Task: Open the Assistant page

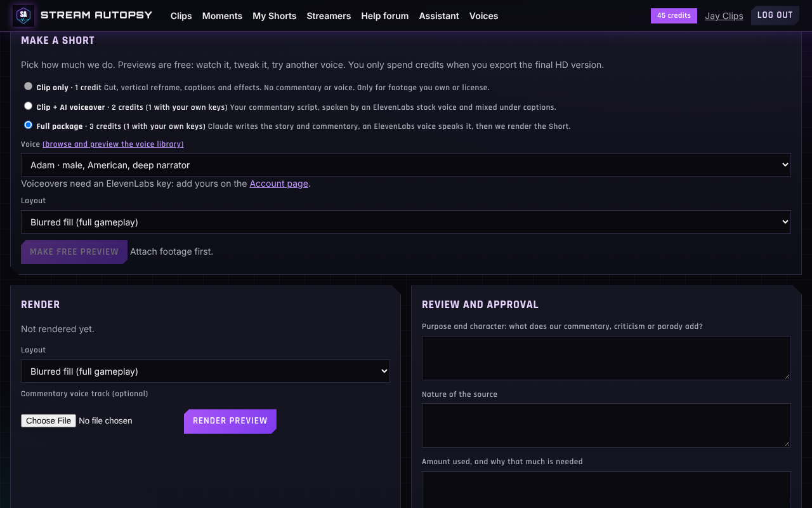Action: pyautogui.click(x=439, y=16)
